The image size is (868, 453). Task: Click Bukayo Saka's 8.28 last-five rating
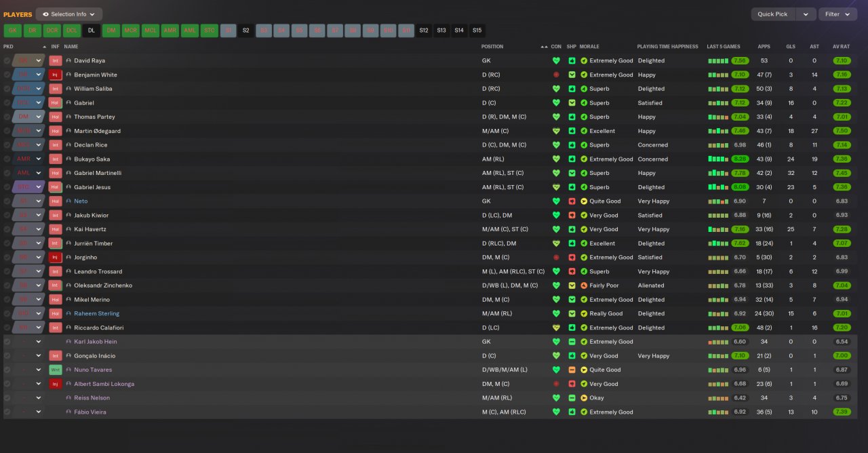(x=740, y=159)
